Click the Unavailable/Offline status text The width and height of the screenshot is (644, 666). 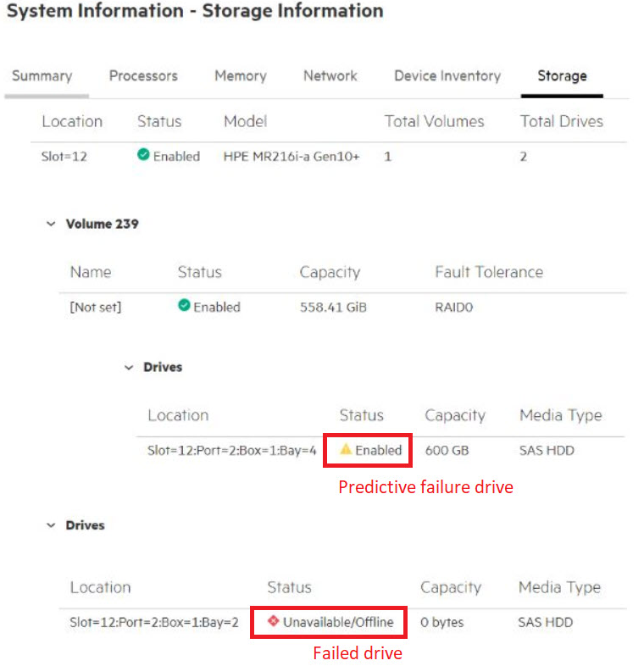[338, 623]
